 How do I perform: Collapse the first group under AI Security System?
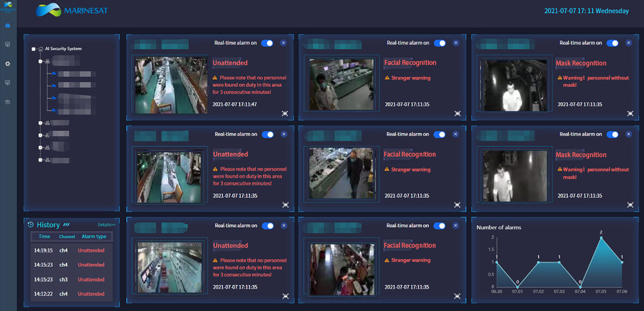[x=40, y=62]
